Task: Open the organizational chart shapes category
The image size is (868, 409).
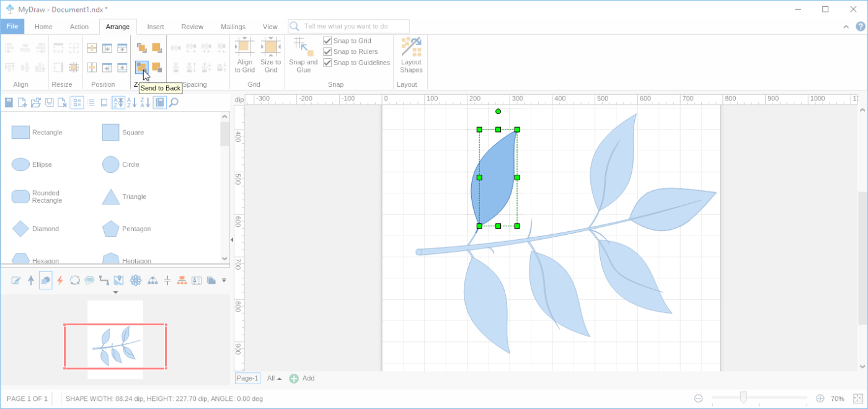Action: (x=182, y=280)
